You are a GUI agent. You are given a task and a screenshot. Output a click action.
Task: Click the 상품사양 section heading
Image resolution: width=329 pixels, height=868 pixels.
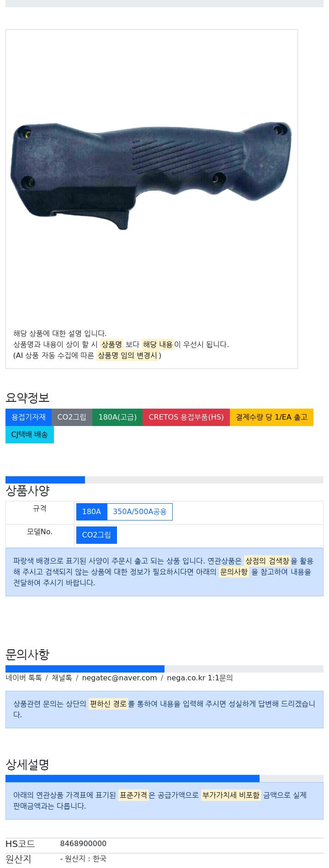27,491
